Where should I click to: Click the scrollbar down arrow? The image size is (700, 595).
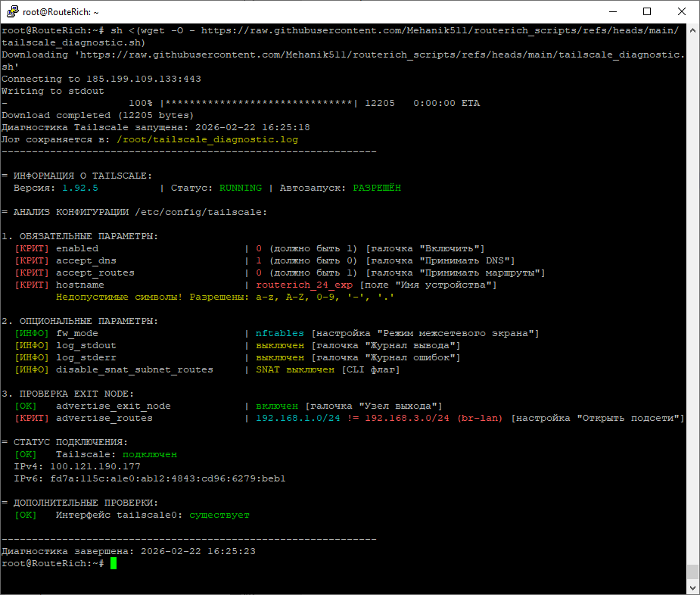point(692,587)
